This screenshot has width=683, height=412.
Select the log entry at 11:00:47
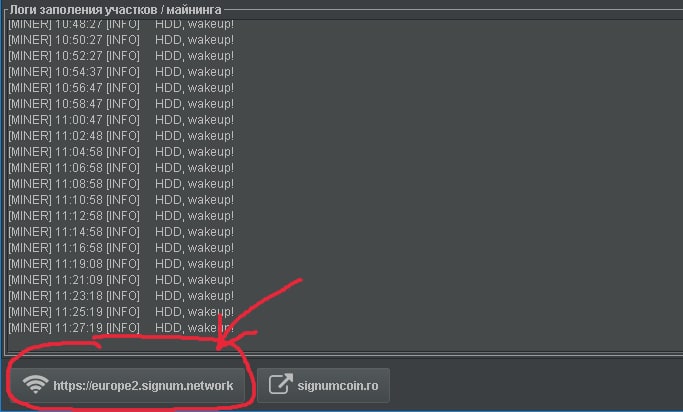121,120
